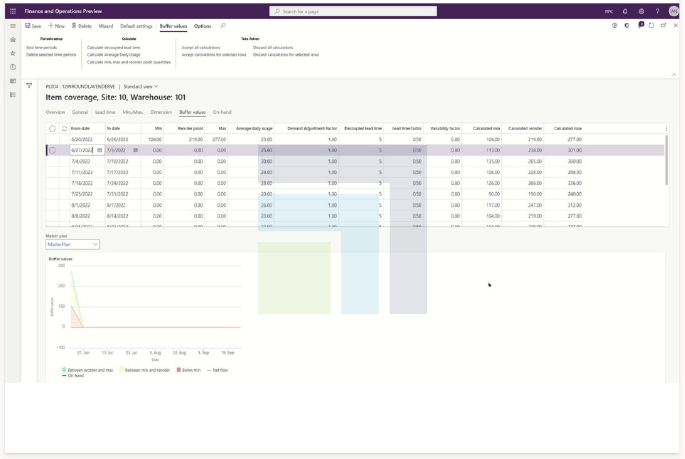Image resolution: width=685 pixels, height=459 pixels.
Task: Open Recent clock icon in sidebar
Action: pyautogui.click(x=13, y=67)
